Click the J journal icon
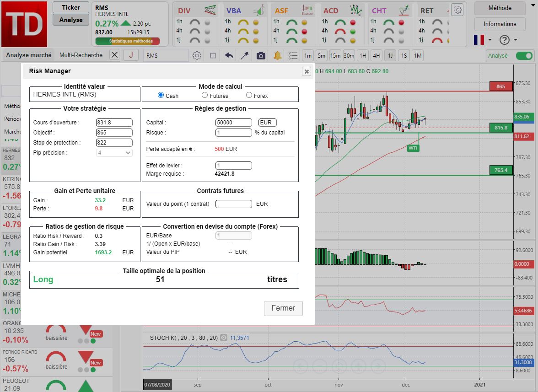538x392 pixels. click(x=131, y=55)
